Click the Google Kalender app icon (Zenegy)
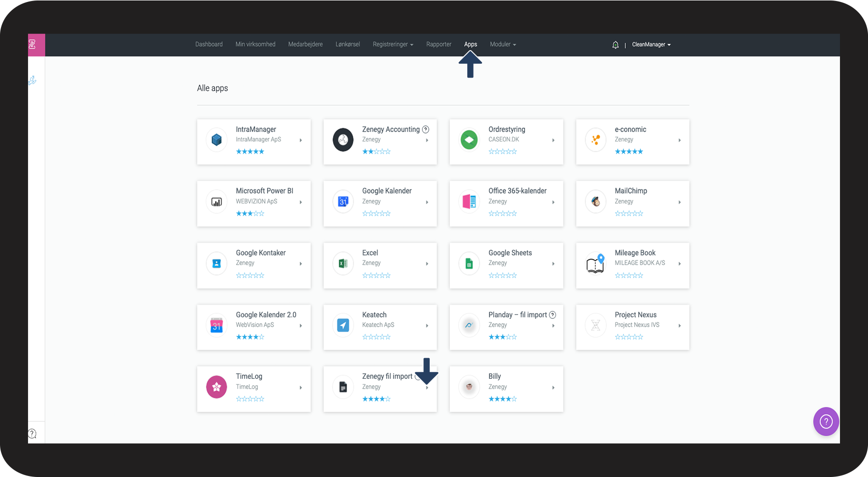 (343, 202)
